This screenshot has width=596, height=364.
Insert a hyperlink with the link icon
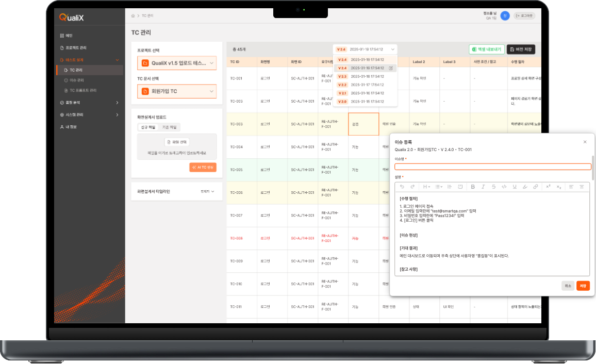coord(536,187)
